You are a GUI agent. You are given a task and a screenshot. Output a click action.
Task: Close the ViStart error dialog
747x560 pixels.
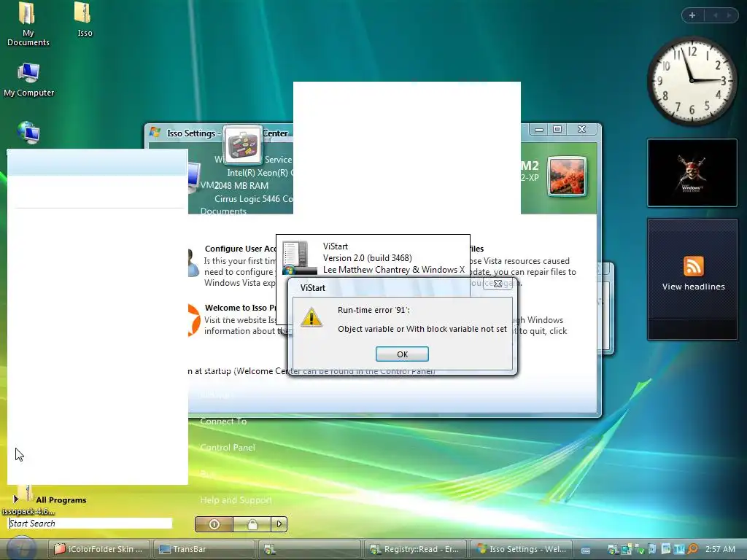click(x=498, y=284)
